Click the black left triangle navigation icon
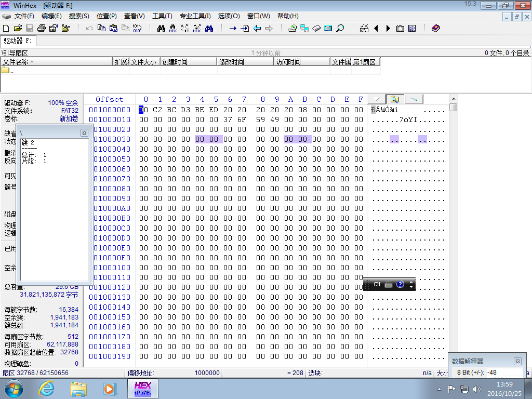Viewport: 532px width, 399px height. 376,28
